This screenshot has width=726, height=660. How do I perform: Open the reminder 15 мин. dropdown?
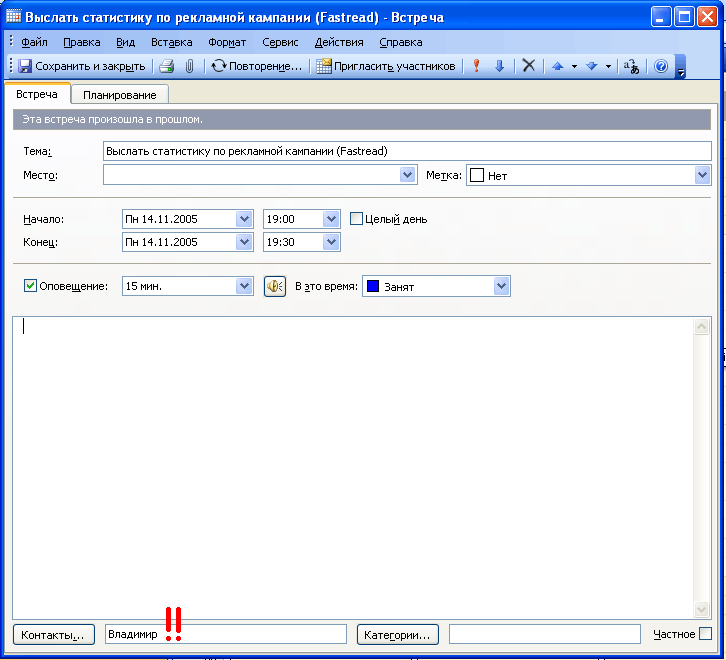pos(244,286)
